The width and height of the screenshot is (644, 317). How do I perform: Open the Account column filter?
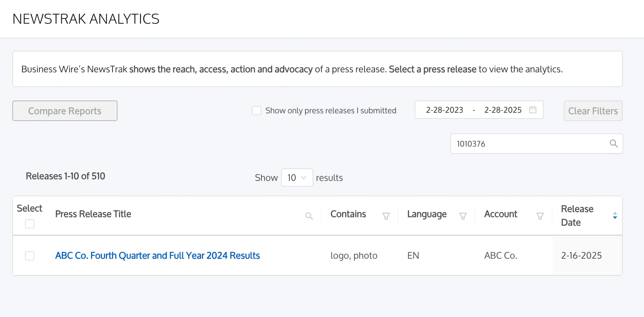[x=540, y=216]
